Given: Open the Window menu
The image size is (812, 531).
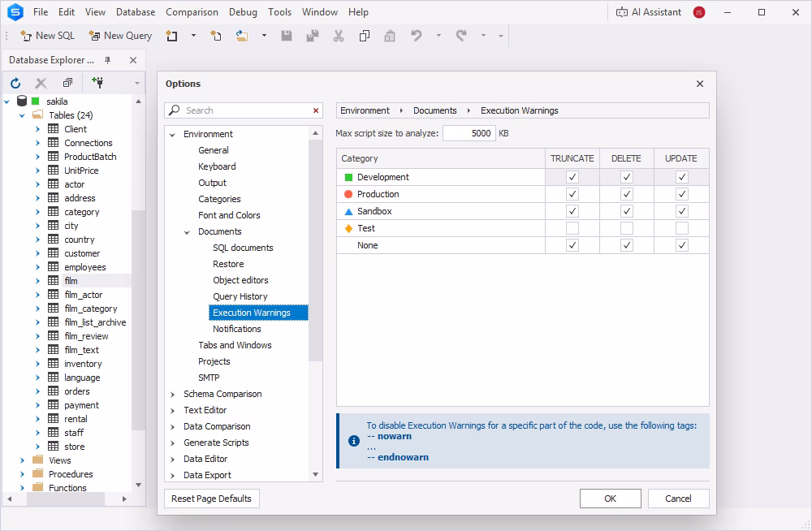Looking at the screenshot, I should [x=319, y=12].
